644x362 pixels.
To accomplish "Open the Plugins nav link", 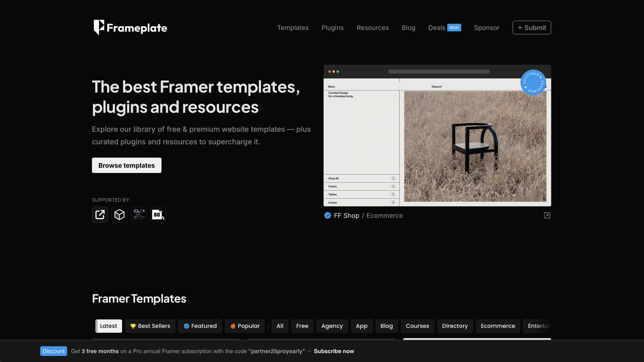I will 332,28.
